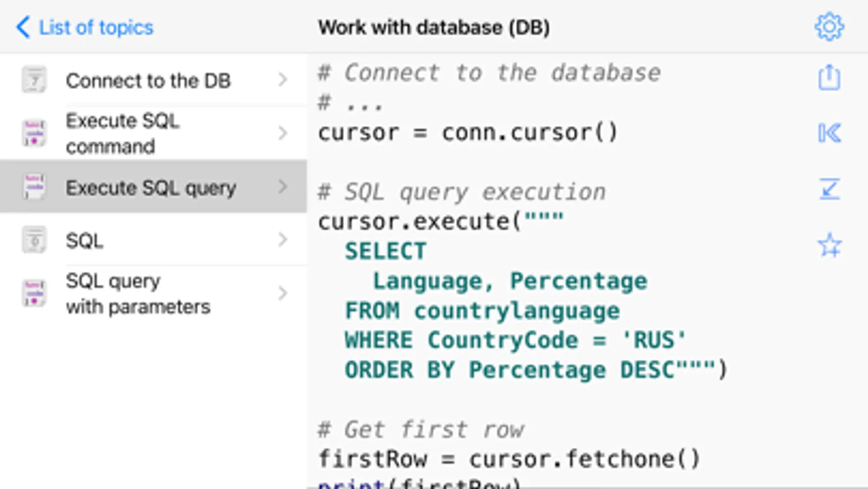868x489 pixels.
Task: Mark topic as favorite with star icon
Action: [829, 245]
